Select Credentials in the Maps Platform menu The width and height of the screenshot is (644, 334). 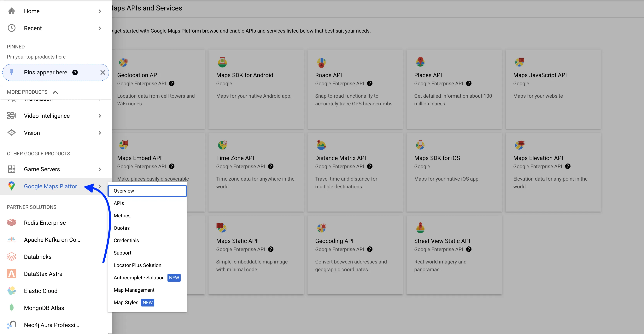tap(126, 240)
